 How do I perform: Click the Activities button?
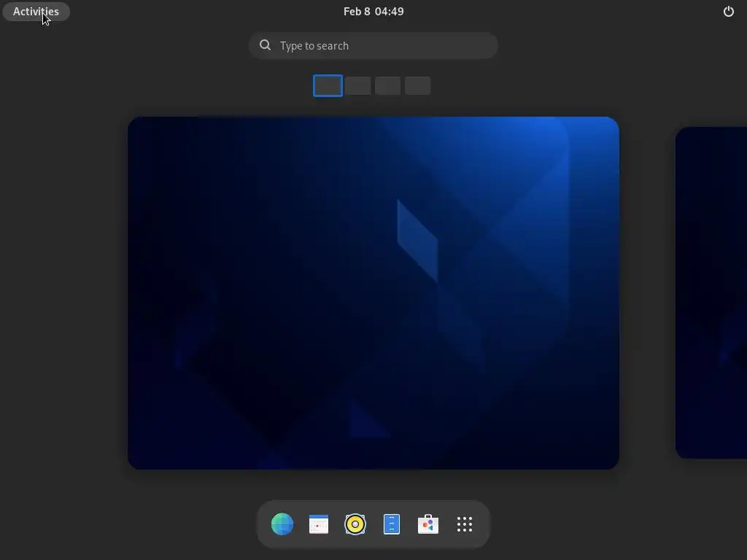[x=36, y=12]
